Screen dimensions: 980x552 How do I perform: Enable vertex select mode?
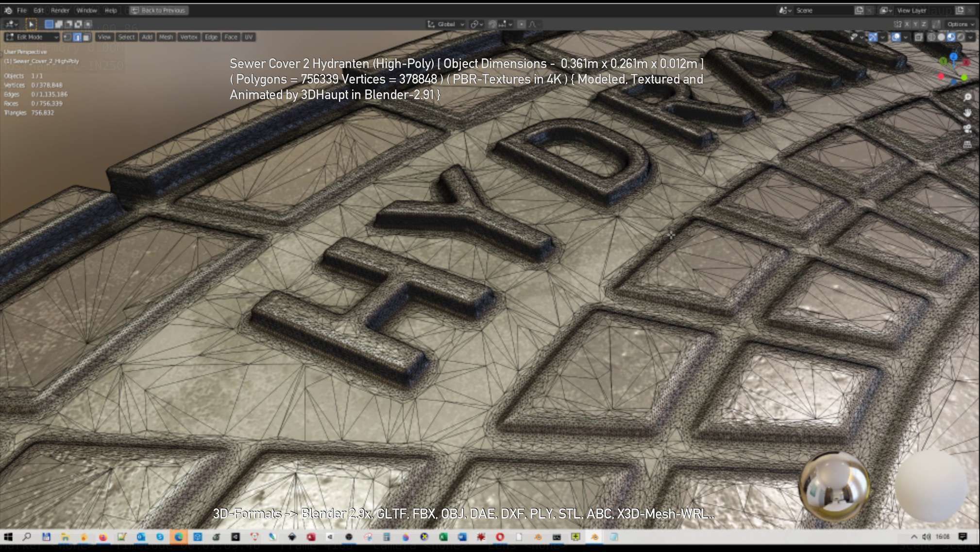click(68, 37)
